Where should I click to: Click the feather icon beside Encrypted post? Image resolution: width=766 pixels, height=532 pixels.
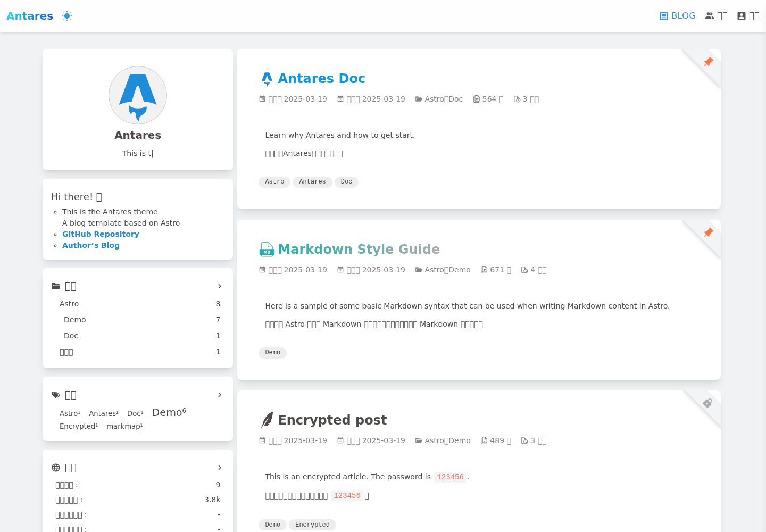[x=267, y=420]
